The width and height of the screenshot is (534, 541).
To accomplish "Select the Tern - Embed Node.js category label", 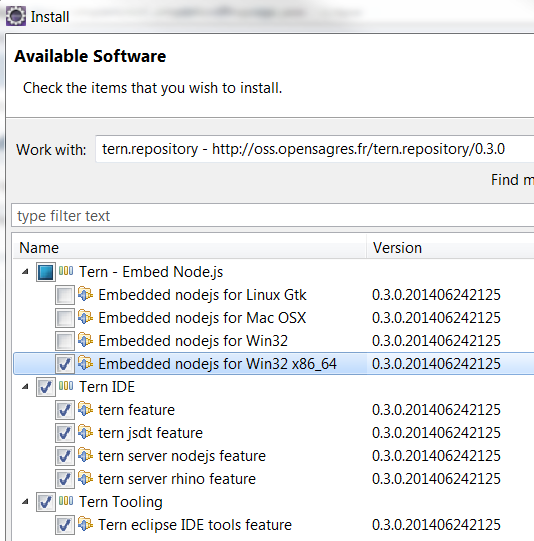I will coord(151,272).
